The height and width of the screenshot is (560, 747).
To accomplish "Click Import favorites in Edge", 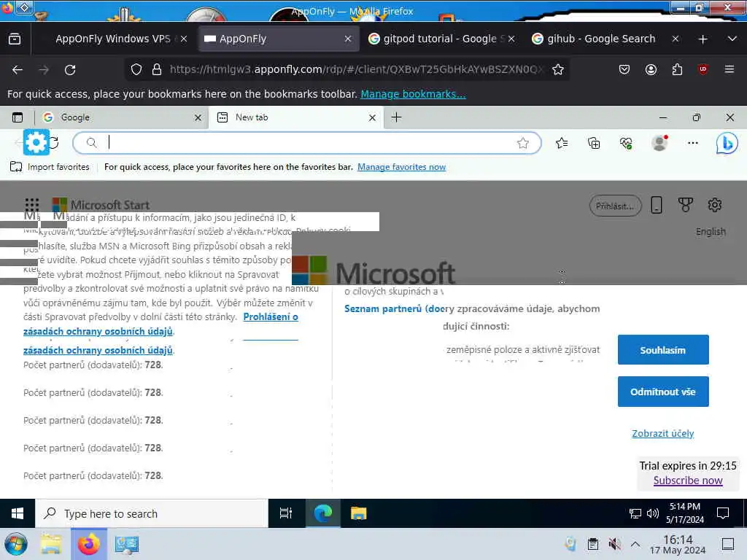I will tap(50, 167).
